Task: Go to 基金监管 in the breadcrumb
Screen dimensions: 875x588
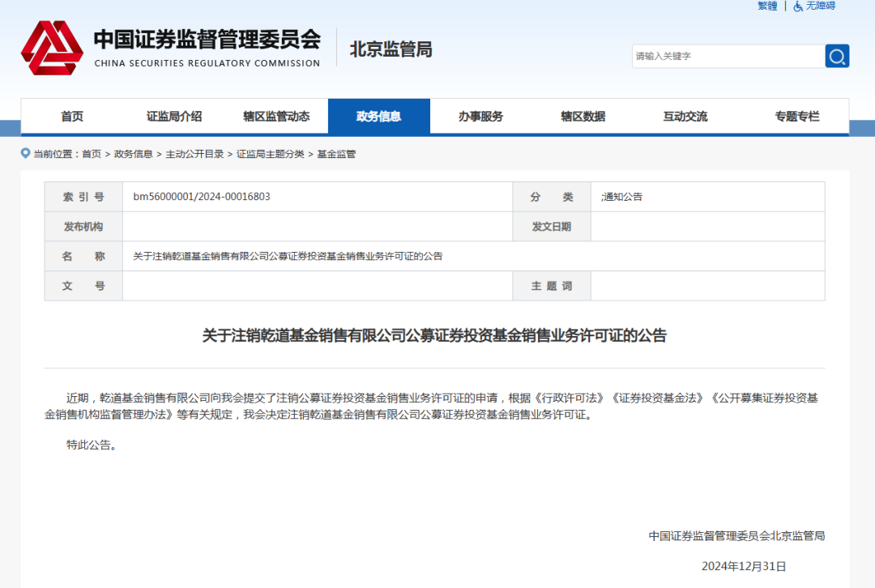Action: [x=336, y=154]
